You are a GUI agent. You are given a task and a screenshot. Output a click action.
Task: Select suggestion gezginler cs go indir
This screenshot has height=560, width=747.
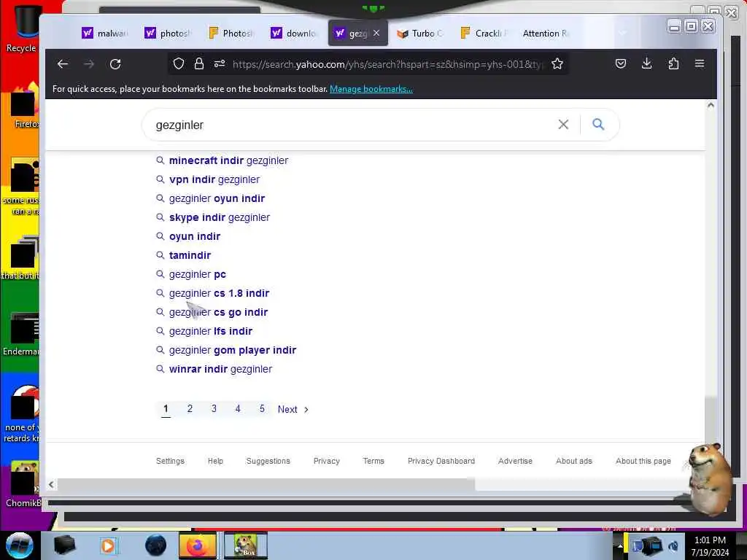pos(218,312)
